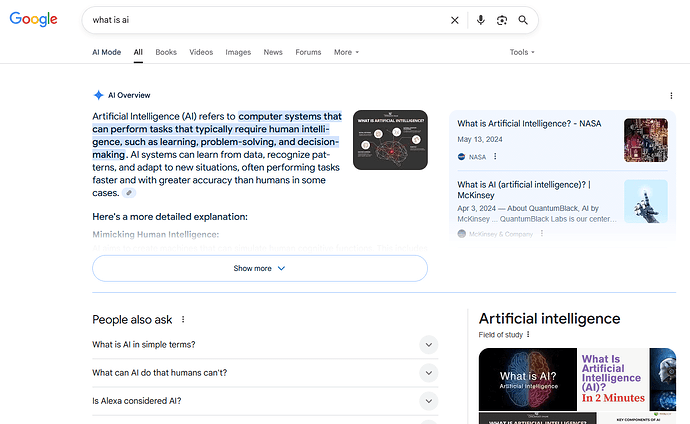This screenshot has height=424, width=690.
Task: Expand "Is Alexa considered AI?" question
Action: point(428,401)
